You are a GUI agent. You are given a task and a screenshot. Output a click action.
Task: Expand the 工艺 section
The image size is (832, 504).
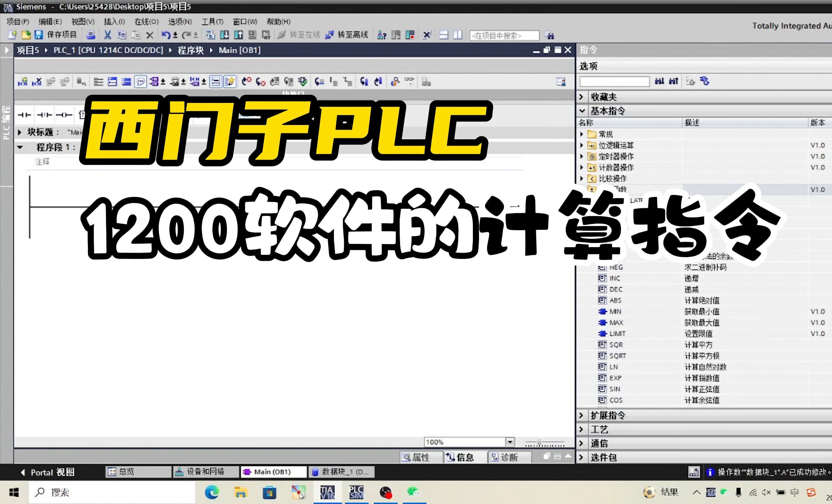[x=581, y=429]
